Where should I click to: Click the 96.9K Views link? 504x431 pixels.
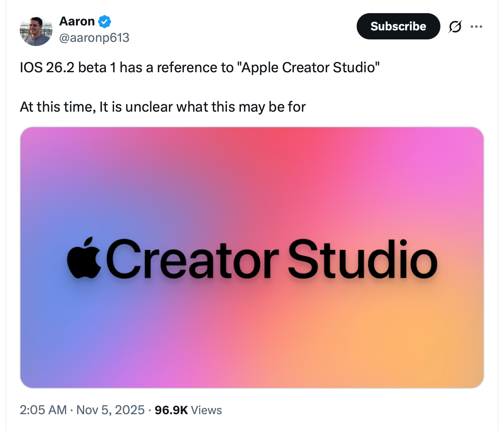click(187, 410)
